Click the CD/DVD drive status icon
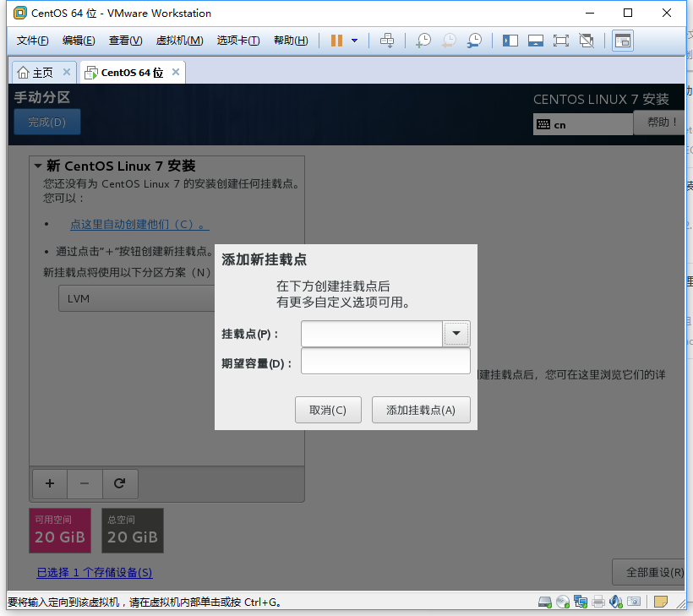The width and height of the screenshot is (693, 616). coord(563,602)
